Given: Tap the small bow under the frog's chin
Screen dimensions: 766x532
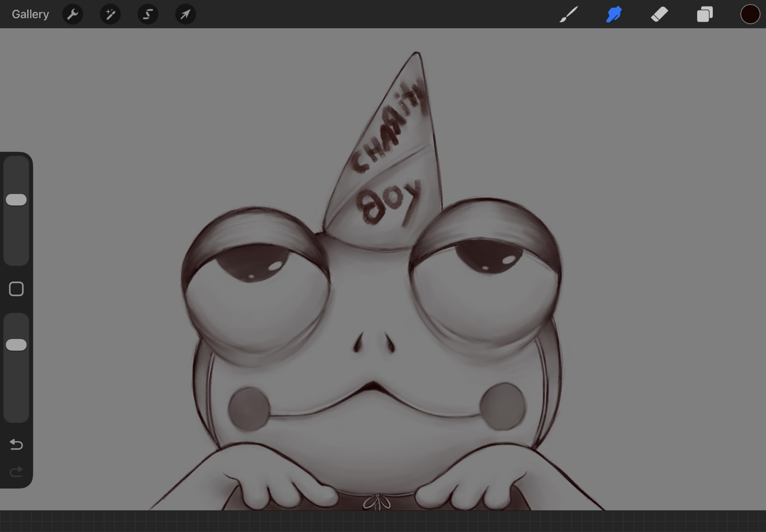Looking at the screenshot, I should coord(377,502).
